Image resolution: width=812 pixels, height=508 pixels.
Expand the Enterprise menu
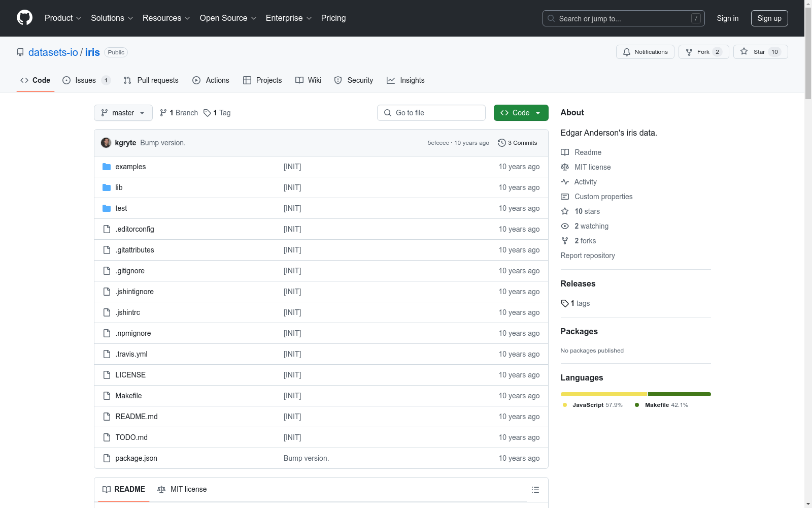[x=289, y=18]
